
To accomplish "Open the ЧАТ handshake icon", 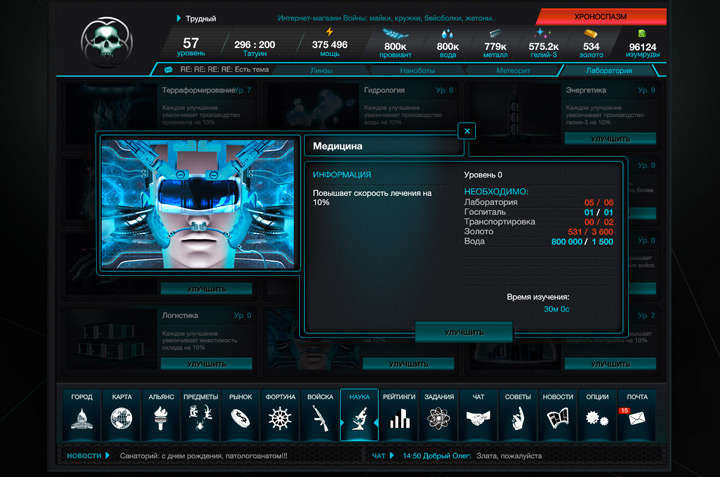I will click(x=478, y=415).
